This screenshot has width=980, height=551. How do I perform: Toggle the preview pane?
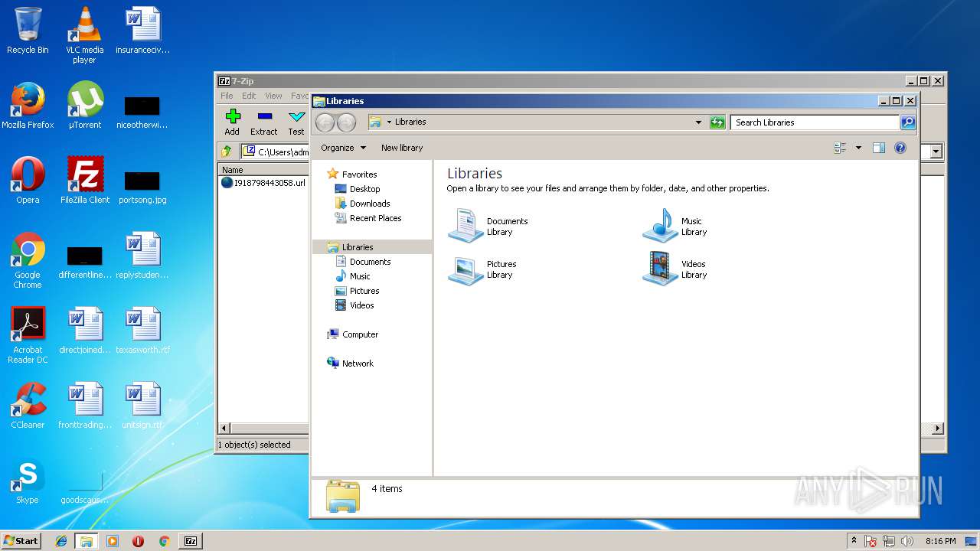point(879,148)
